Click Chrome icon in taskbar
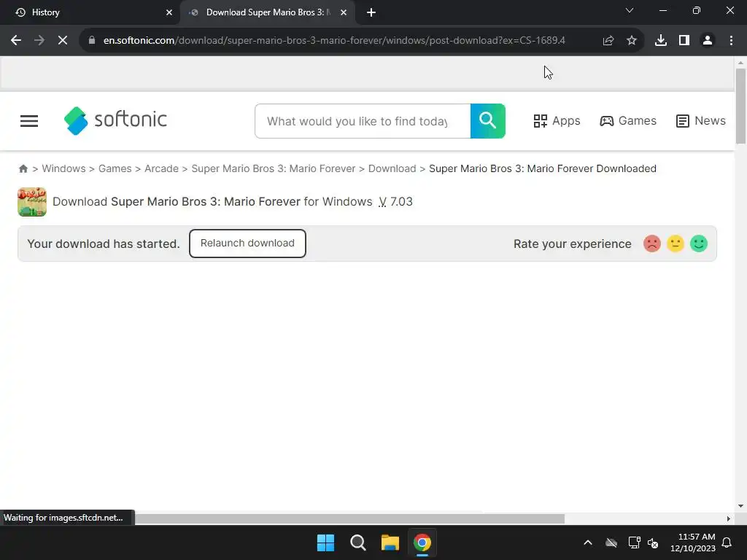747x560 pixels. tap(422, 542)
